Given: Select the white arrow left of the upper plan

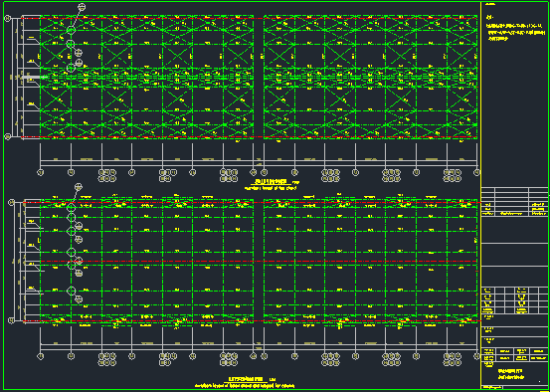Looking at the screenshot, I should click(34, 77).
